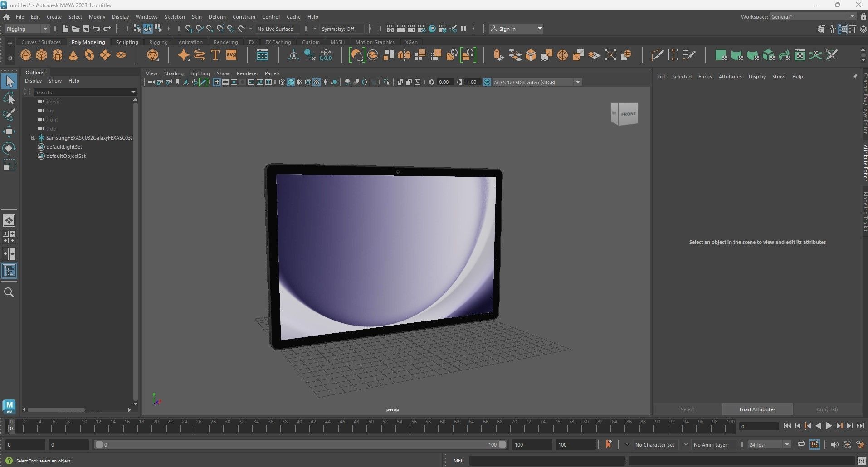Activate the Select tool in the toolbox
This screenshot has height=467, width=868.
[x=9, y=82]
